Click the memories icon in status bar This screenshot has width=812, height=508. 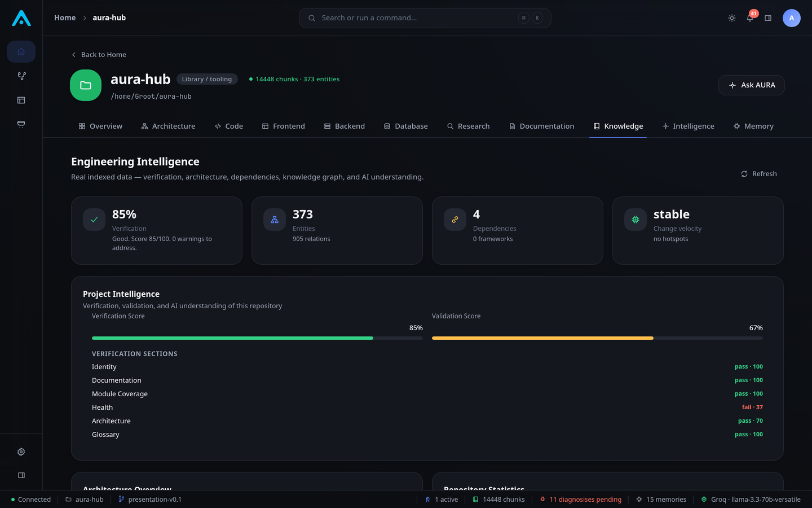[x=639, y=500]
